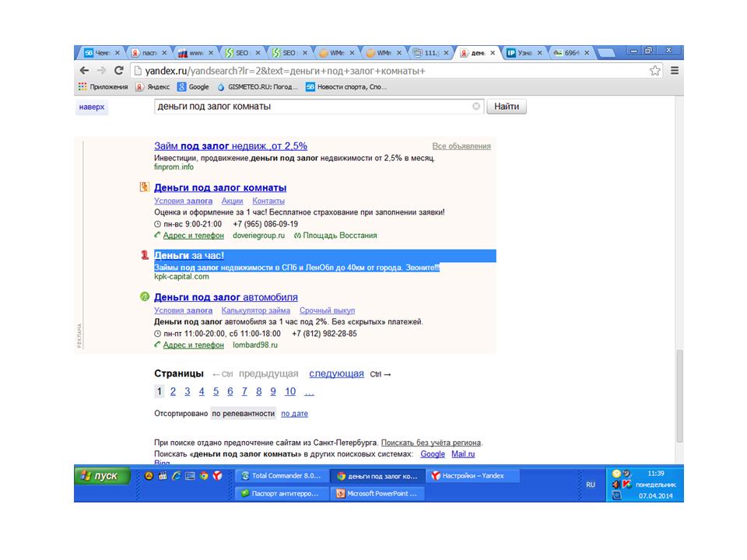Select по релевантности sorting
The height and width of the screenshot is (560, 747).
coord(244,413)
